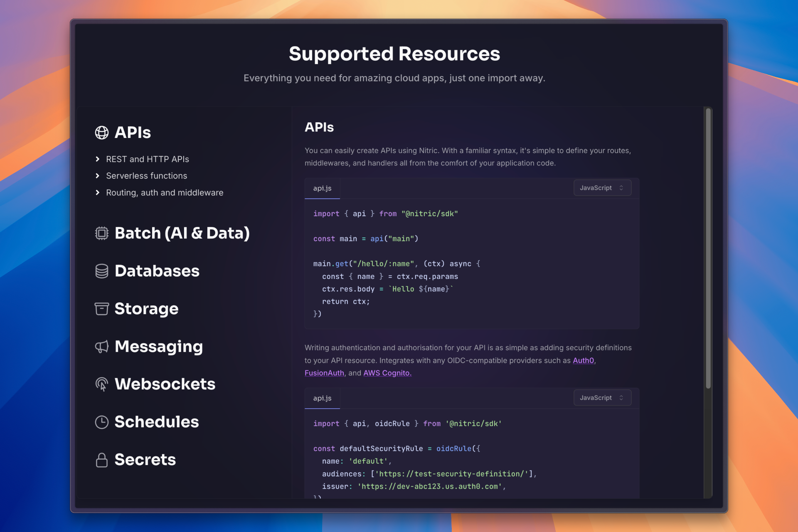Expand the Serverless functions chevron
This screenshot has height=532, width=798.
point(98,176)
